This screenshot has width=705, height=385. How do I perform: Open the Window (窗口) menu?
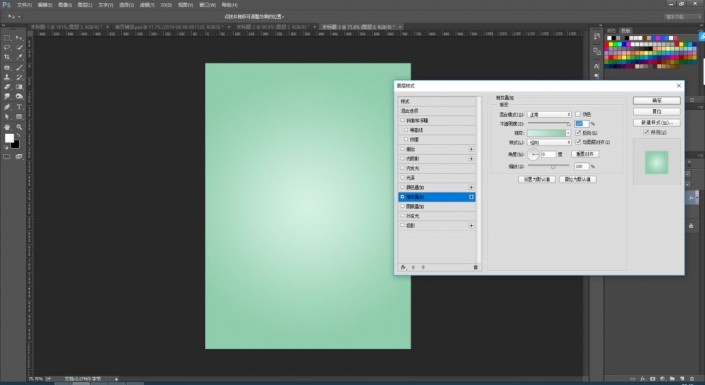click(207, 5)
